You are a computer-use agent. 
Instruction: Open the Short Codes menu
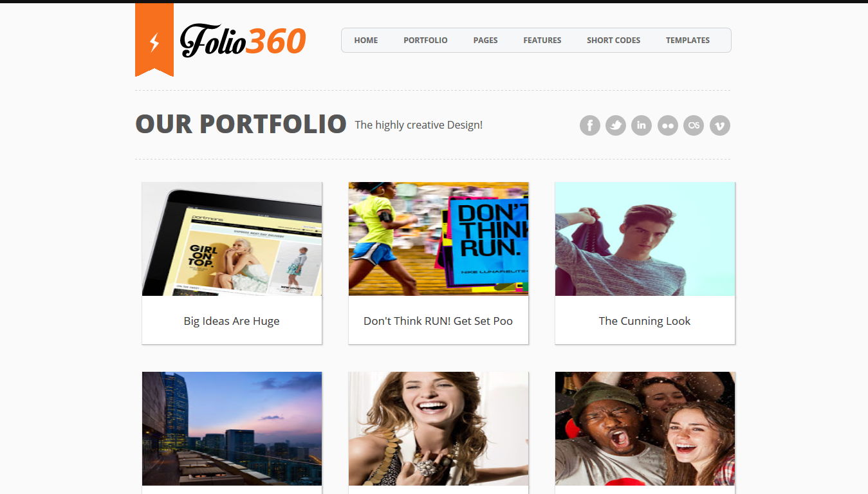614,40
